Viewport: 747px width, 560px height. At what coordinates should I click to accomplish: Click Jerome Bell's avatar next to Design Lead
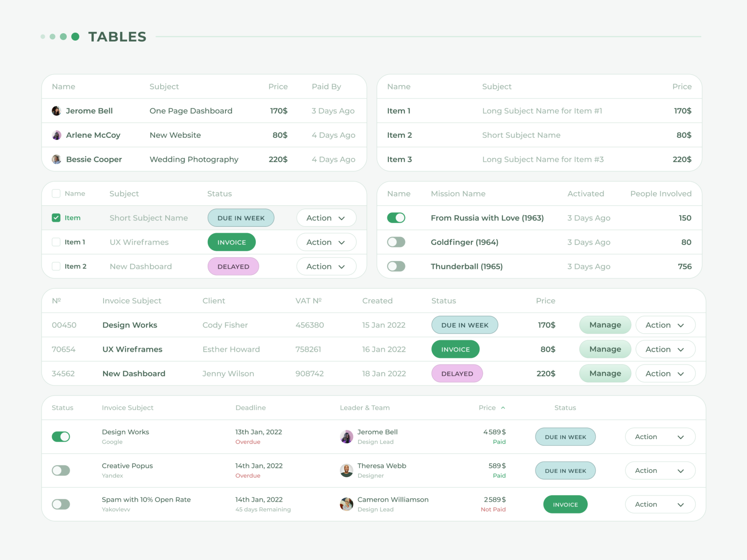pyautogui.click(x=346, y=436)
